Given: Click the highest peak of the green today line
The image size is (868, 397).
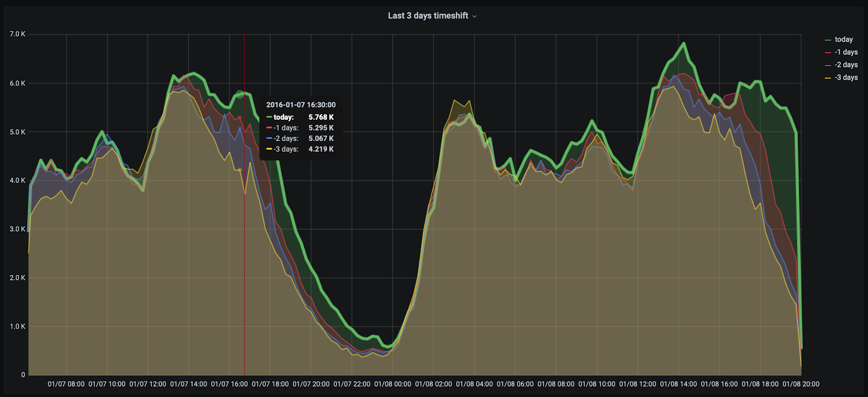Looking at the screenshot, I should [684, 43].
